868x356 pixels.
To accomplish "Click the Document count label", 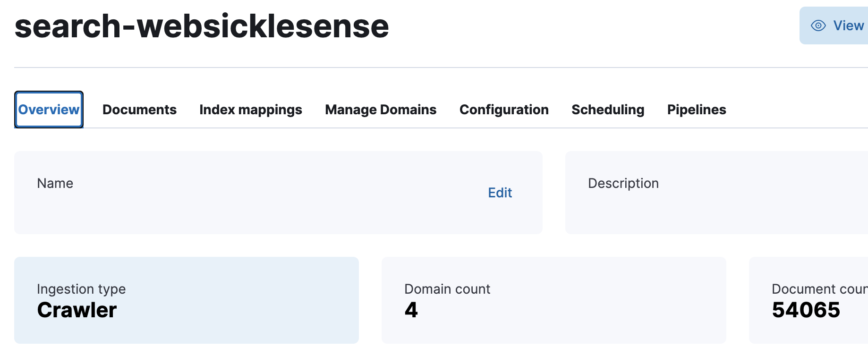I will (x=819, y=289).
